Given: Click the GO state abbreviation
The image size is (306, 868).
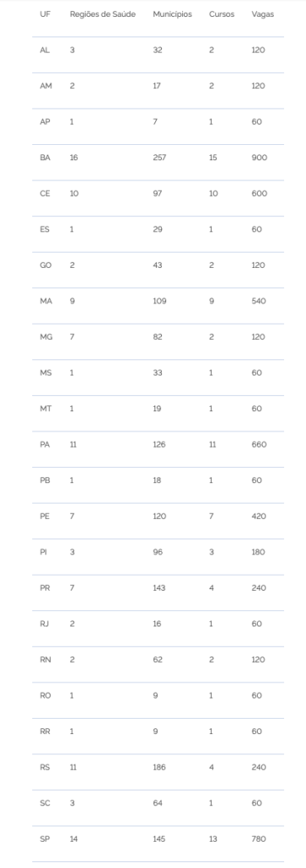Looking at the screenshot, I should pos(46,264).
